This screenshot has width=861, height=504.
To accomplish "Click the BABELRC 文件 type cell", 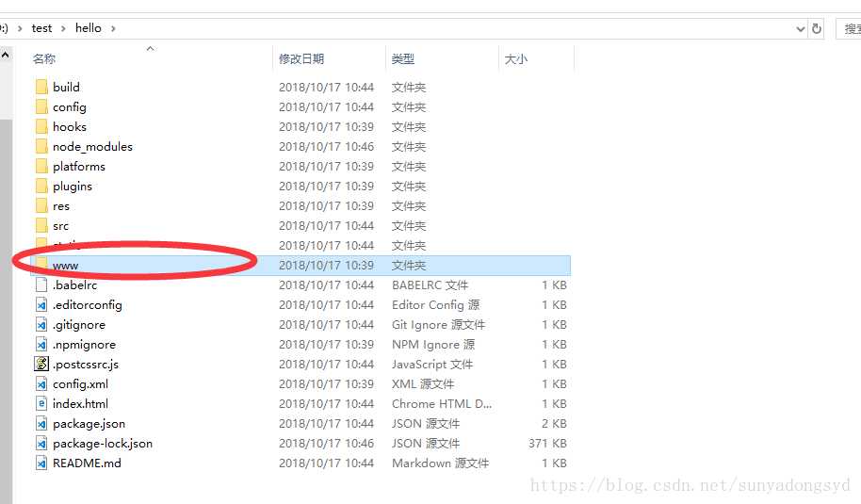I will tap(430, 285).
